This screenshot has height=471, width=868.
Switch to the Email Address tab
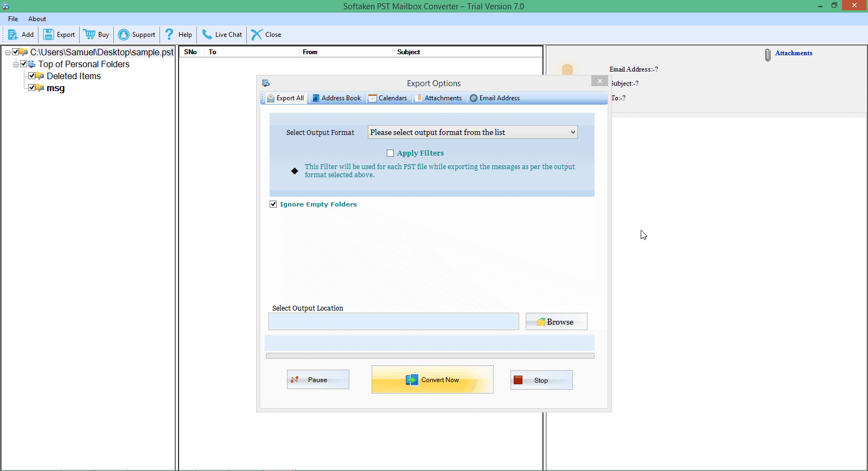(495, 98)
